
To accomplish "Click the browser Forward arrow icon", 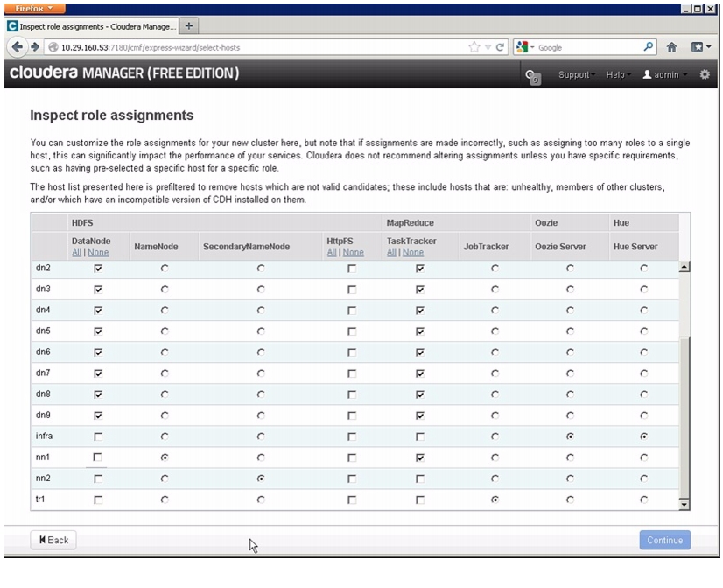I will pyautogui.click(x=35, y=47).
